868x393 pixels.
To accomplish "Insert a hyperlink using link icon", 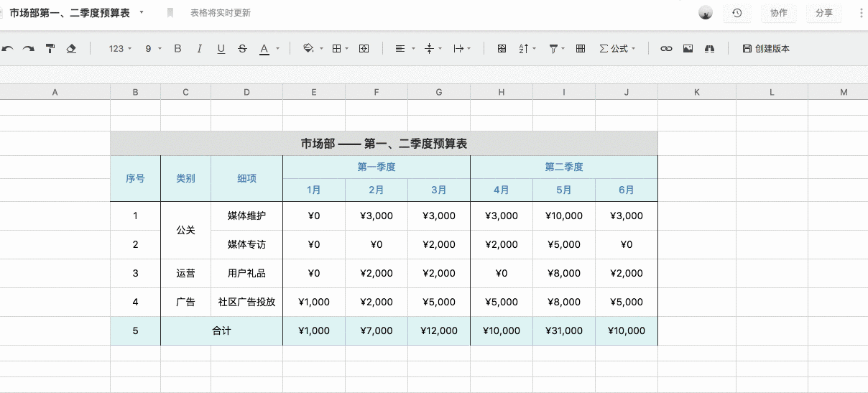I will (666, 49).
